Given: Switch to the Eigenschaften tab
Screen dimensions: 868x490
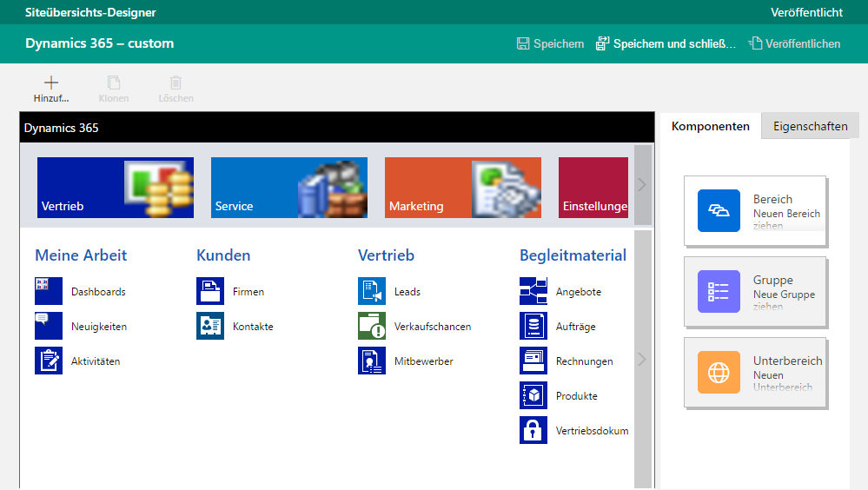Looking at the screenshot, I should 810,126.
